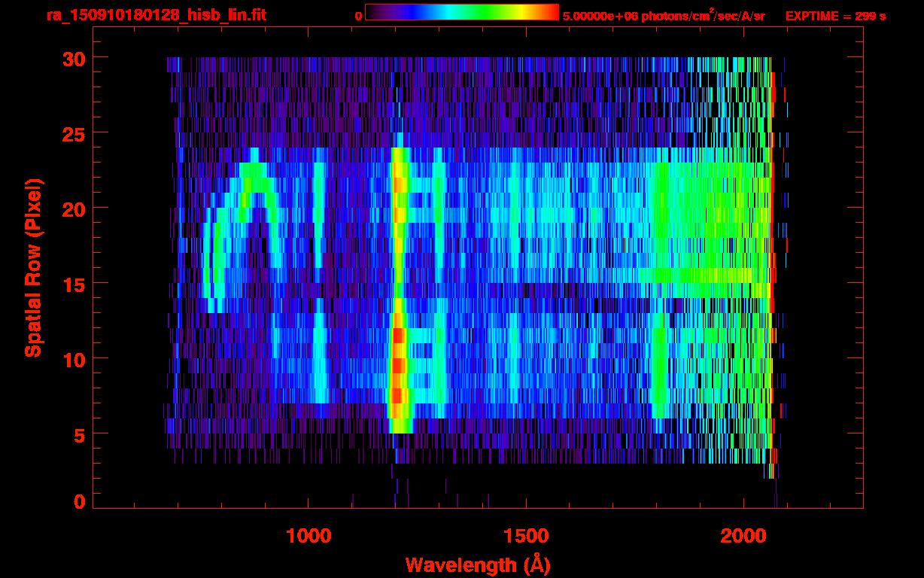
Task: Click the 2000 wavelength tick label
Action: (743, 536)
